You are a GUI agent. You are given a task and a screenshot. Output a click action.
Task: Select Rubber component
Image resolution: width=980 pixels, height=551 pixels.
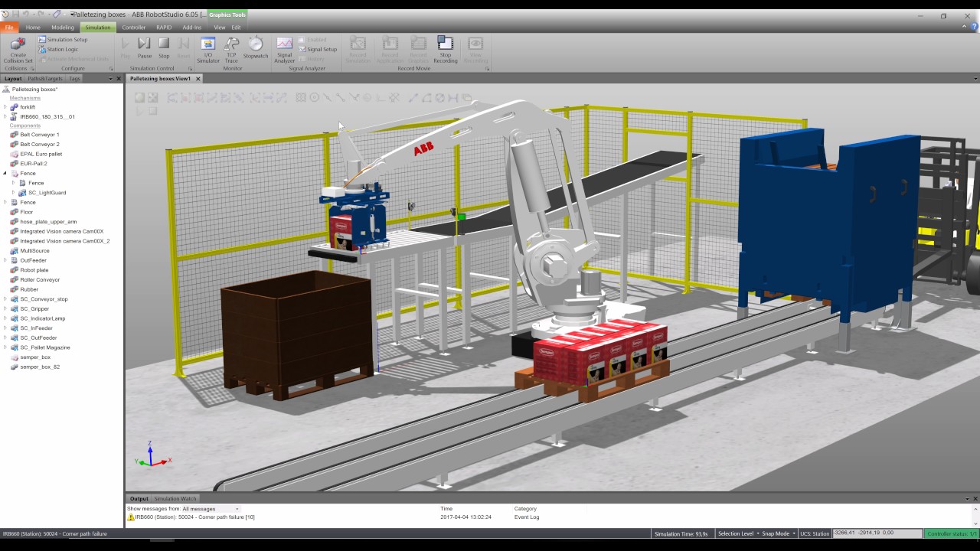coord(29,289)
